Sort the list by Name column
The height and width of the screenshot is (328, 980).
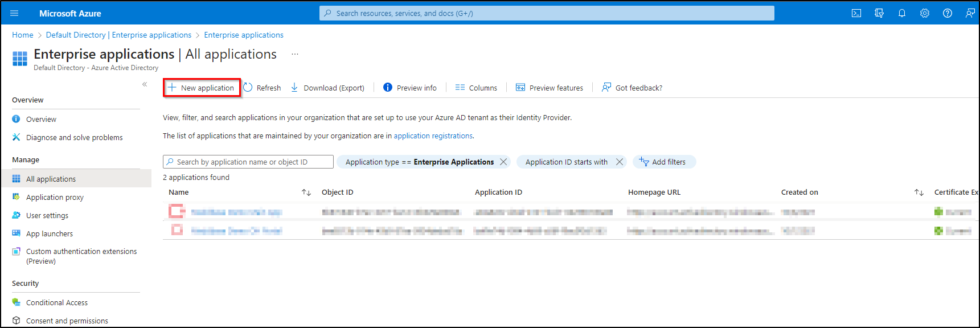306,192
